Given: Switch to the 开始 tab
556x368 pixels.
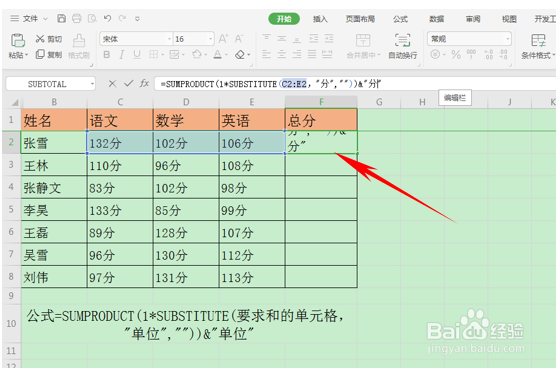Looking at the screenshot, I should coord(284,19).
